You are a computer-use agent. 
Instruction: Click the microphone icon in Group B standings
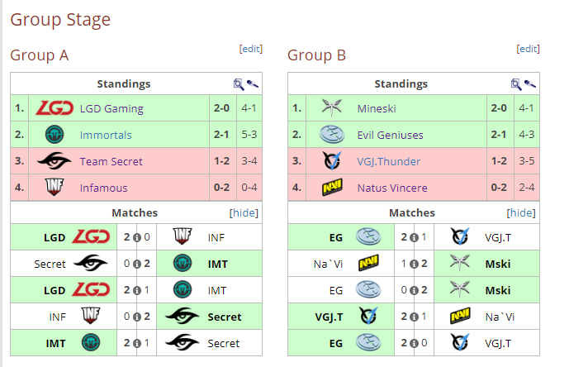tap(530, 84)
